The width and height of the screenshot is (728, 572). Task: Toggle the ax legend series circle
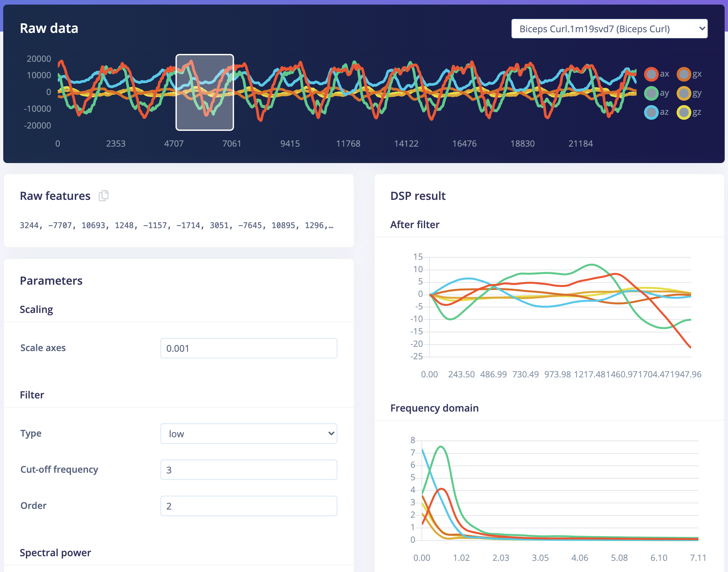point(651,74)
